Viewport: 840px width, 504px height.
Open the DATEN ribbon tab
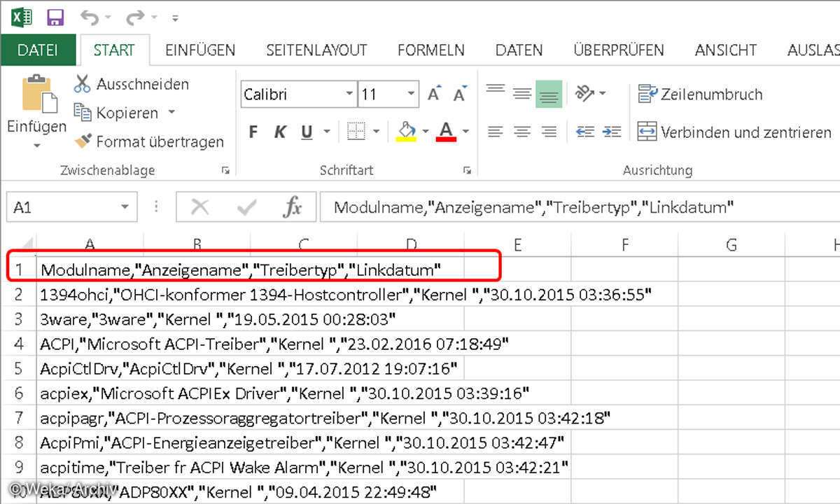[x=519, y=50]
